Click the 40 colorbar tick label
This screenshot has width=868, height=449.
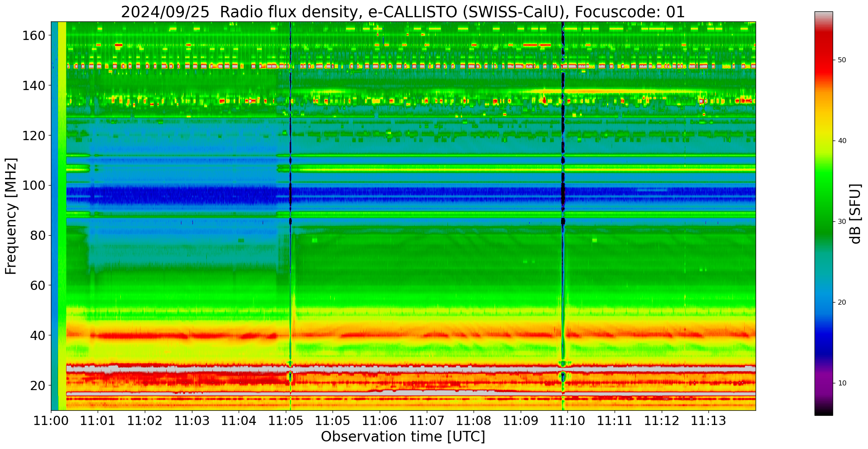click(x=841, y=141)
